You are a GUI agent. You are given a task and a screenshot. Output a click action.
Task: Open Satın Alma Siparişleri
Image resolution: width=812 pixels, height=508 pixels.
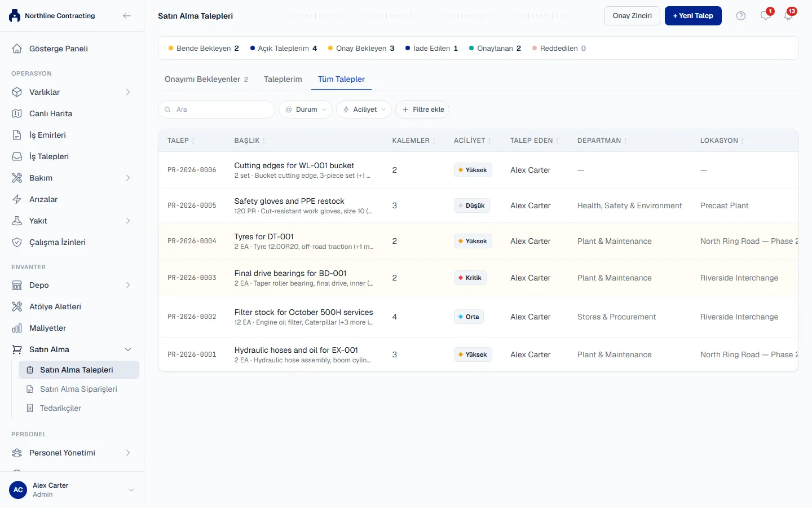point(79,389)
